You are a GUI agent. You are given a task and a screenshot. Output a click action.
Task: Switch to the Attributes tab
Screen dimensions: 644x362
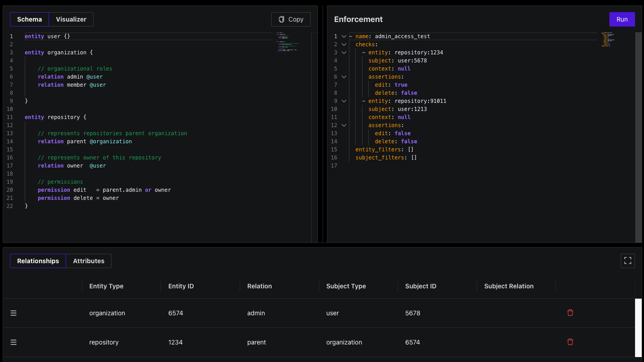89,261
